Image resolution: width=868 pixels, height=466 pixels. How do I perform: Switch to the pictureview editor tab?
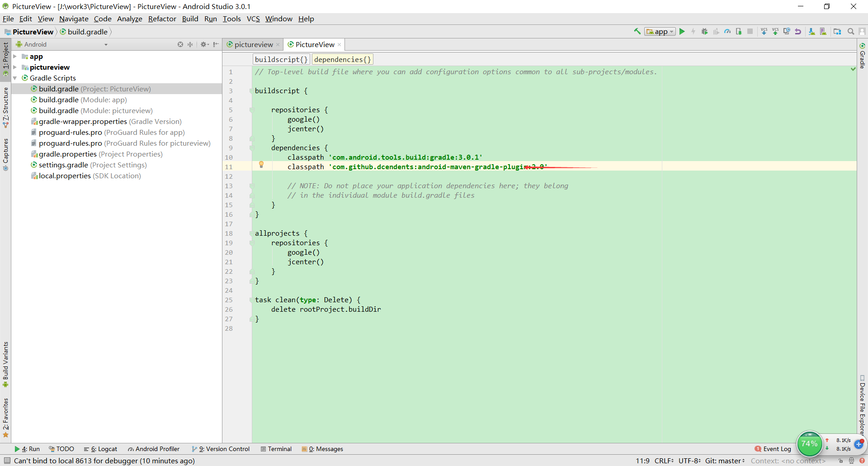[253, 44]
